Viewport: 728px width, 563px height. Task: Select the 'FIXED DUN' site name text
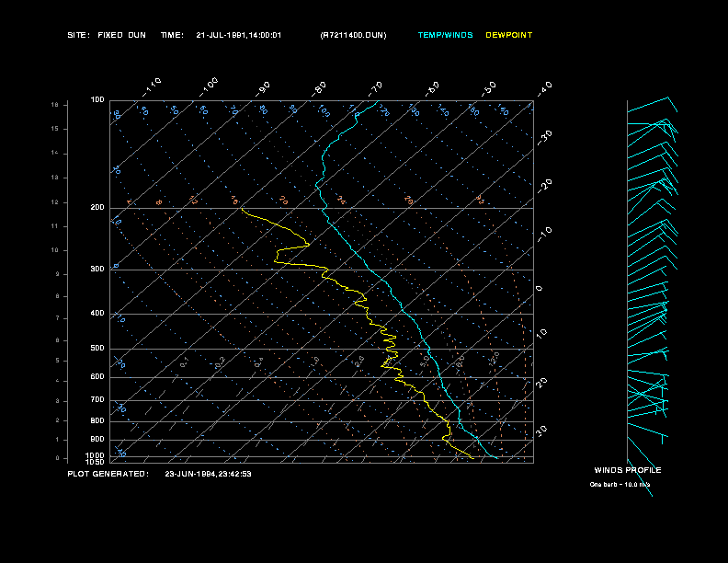coord(121,35)
